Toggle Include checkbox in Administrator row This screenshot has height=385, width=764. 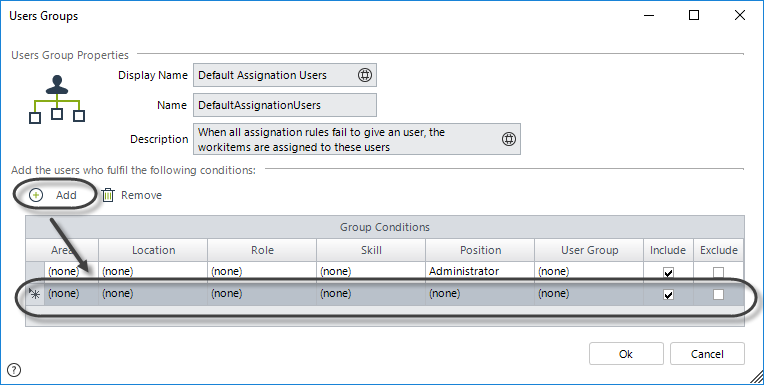tap(668, 272)
